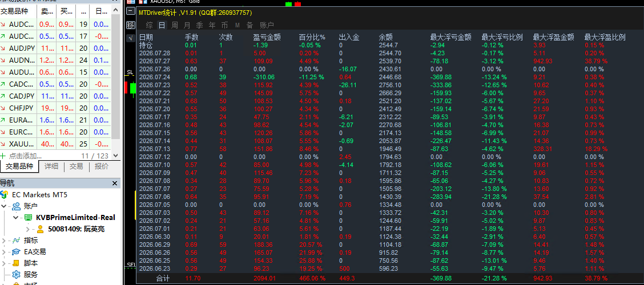The image size is (644, 285).
Task: Click the up-trend arrow beside EURA symbol
Action: (3, 120)
